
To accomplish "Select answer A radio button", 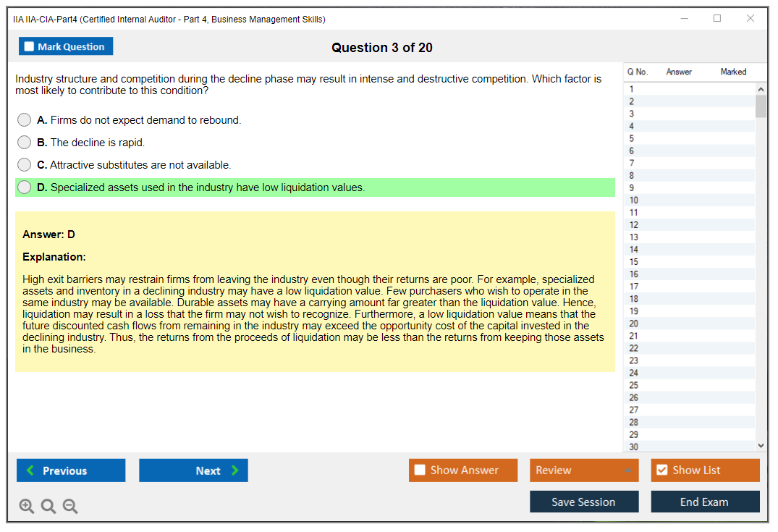I will pyautogui.click(x=25, y=120).
